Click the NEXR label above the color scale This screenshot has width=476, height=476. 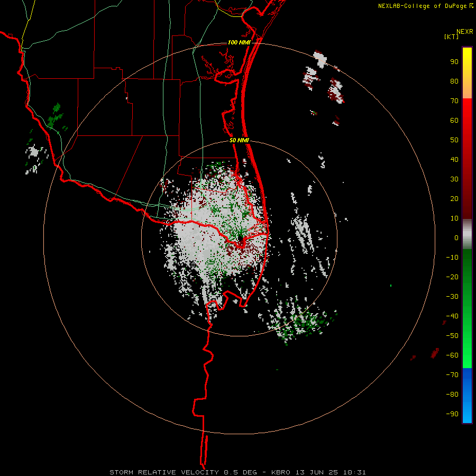(x=465, y=32)
